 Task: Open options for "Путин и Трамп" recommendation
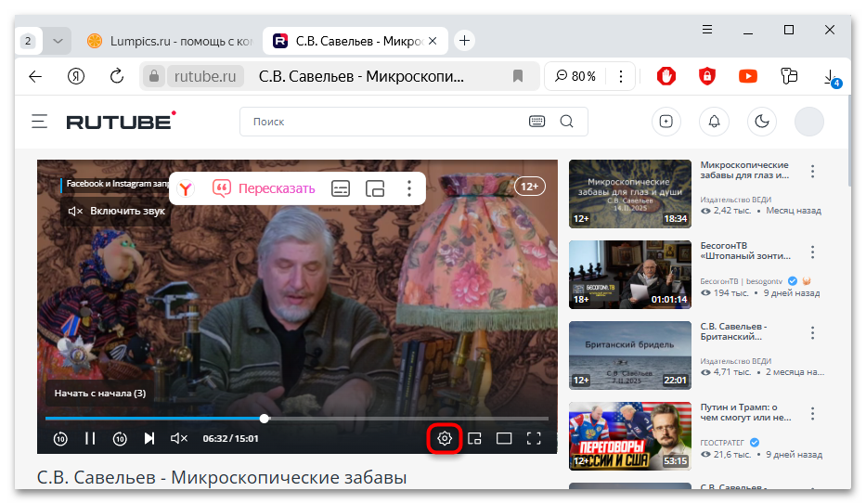pyautogui.click(x=812, y=413)
